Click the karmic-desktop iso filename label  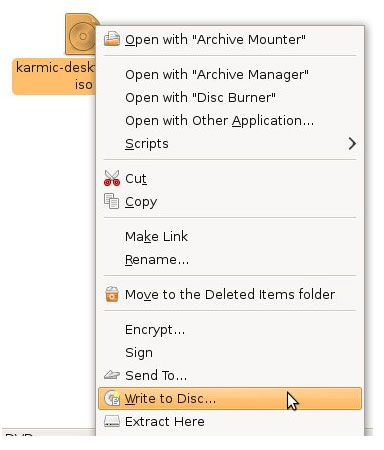[x=54, y=76]
